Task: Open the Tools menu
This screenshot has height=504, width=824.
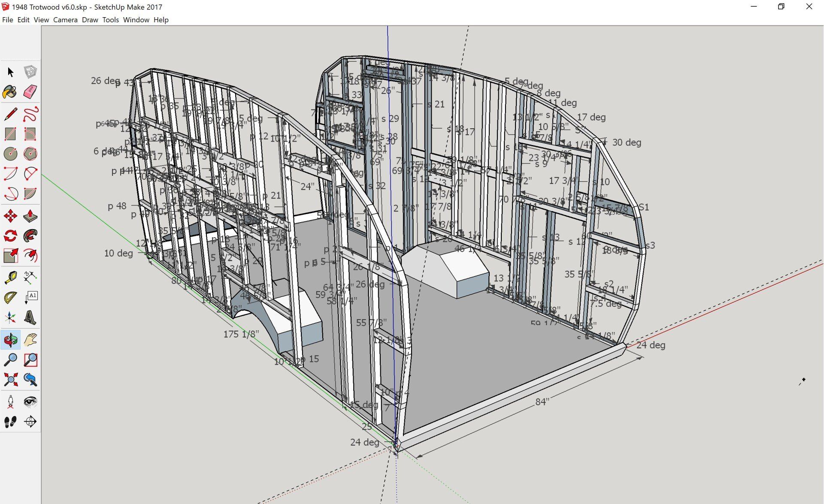Action: [110, 20]
